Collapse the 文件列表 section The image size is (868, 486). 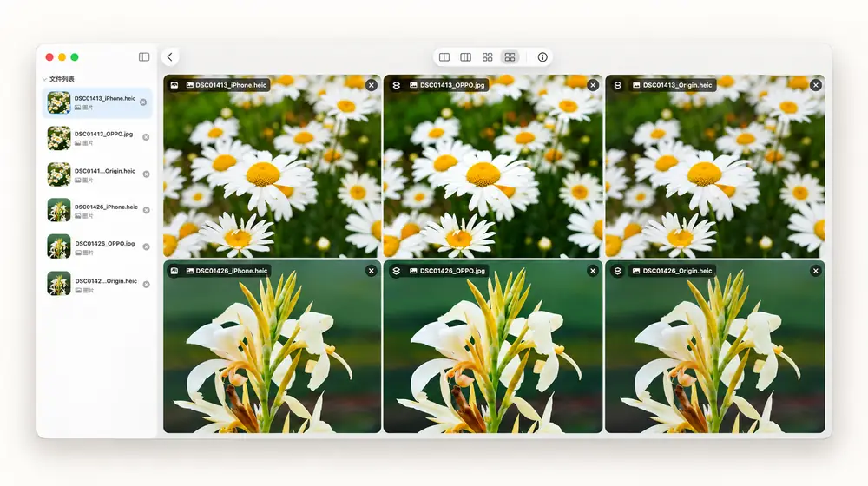point(44,79)
